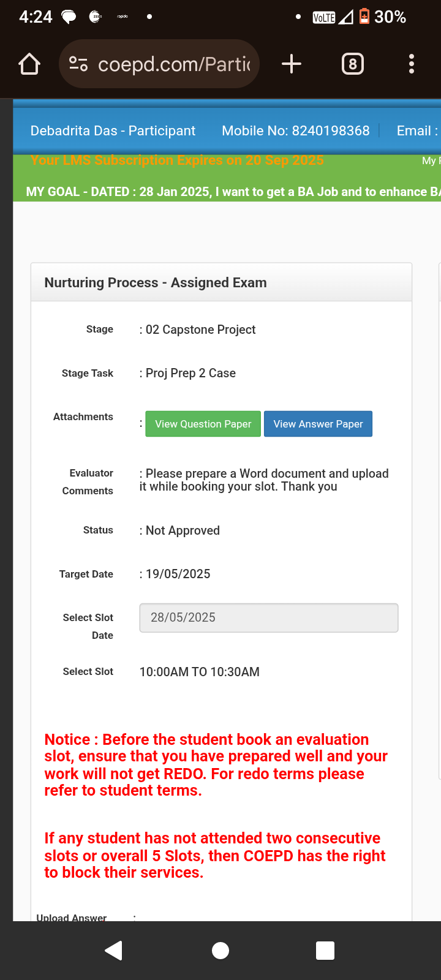This screenshot has width=441, height=980.
Task: Open the browser three-dot menu
Action: (x=412, y=64)
